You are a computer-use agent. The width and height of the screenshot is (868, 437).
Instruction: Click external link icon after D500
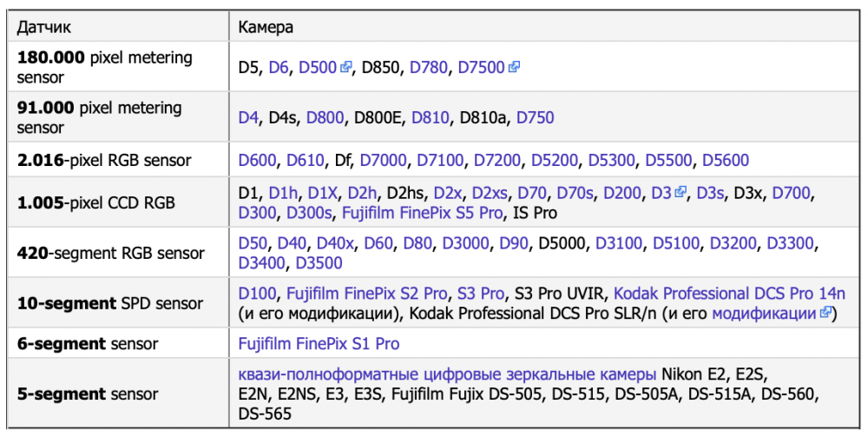(x=346, y=67)
